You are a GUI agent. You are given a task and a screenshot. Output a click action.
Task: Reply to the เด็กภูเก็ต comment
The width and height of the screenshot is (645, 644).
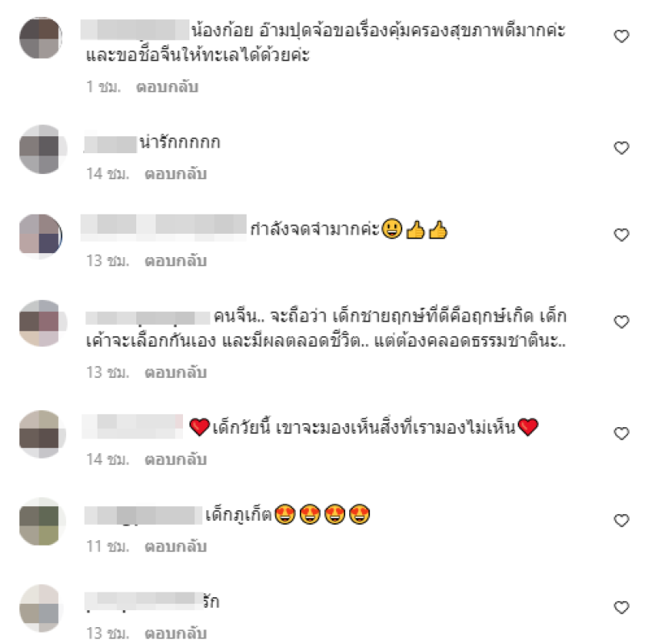click(176, 546)
